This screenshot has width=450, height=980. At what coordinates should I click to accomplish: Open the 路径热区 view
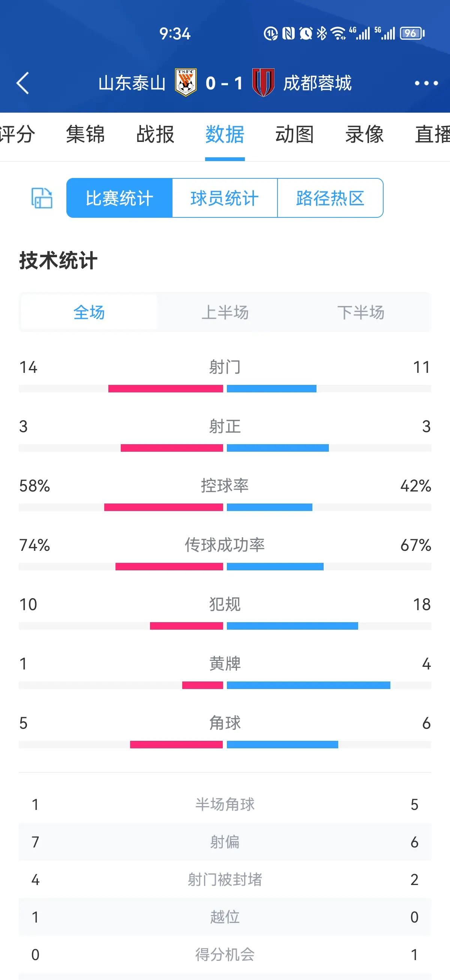[x=330, y=198]
